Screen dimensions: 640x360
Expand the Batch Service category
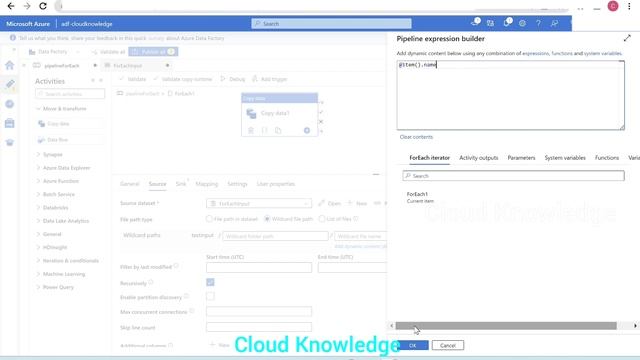coord(56,194)
